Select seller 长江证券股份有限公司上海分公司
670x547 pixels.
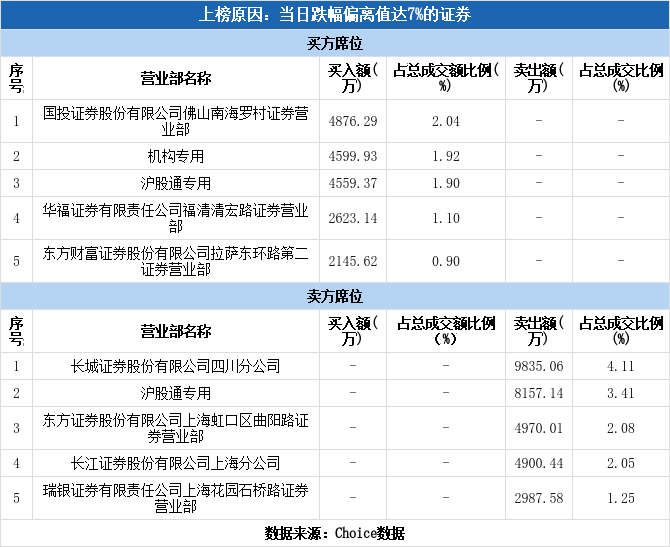[176, 463]
